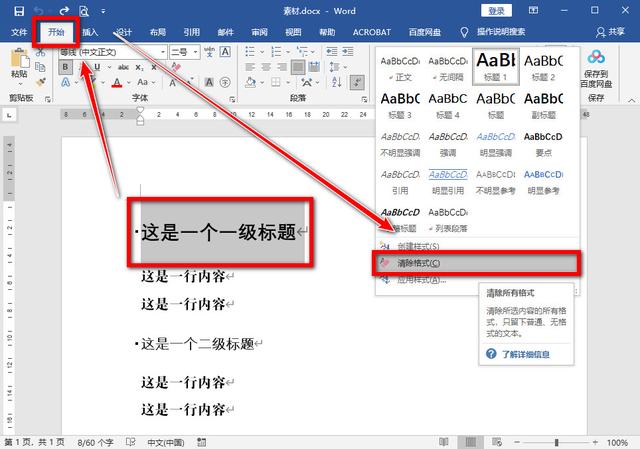Screen dimensions: 640x449
Task: Click Save to Baidu Netdisk icon
Action: [x=596, y=62]
